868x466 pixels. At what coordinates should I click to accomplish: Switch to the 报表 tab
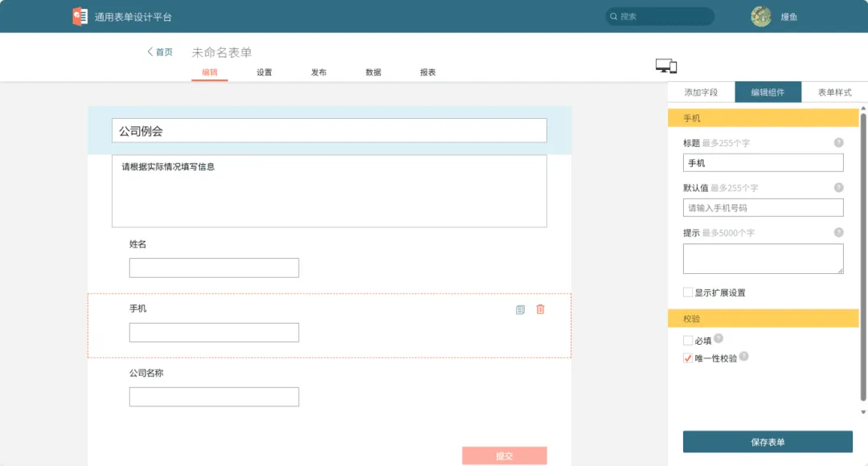(x=428, y=72)
